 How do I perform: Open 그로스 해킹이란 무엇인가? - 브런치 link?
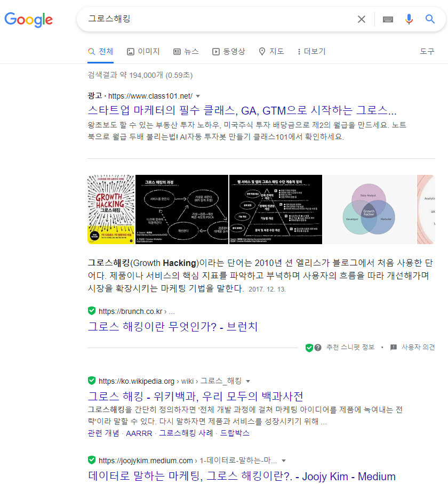click(173, 327)
